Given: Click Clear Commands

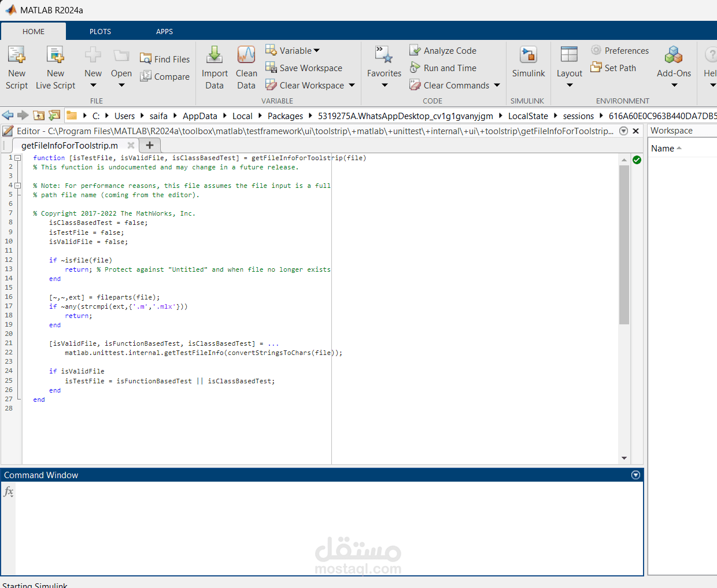Looking at the screenshot, I should 449,85.
